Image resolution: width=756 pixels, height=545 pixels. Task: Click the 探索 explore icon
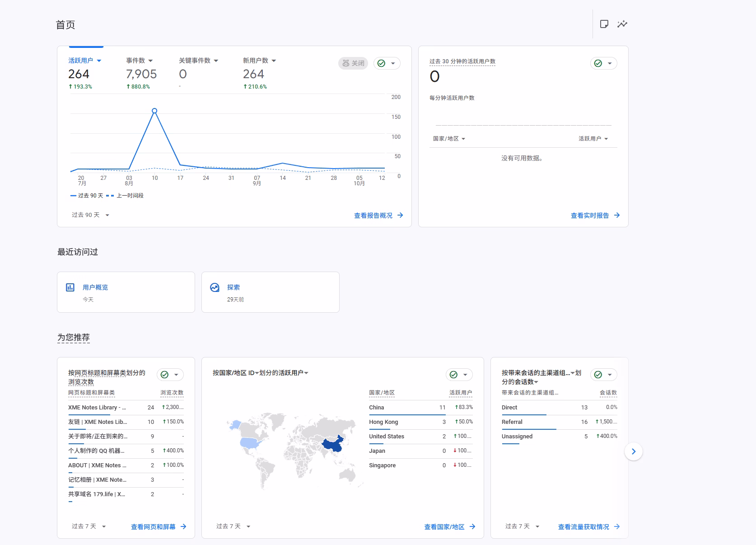215,287
